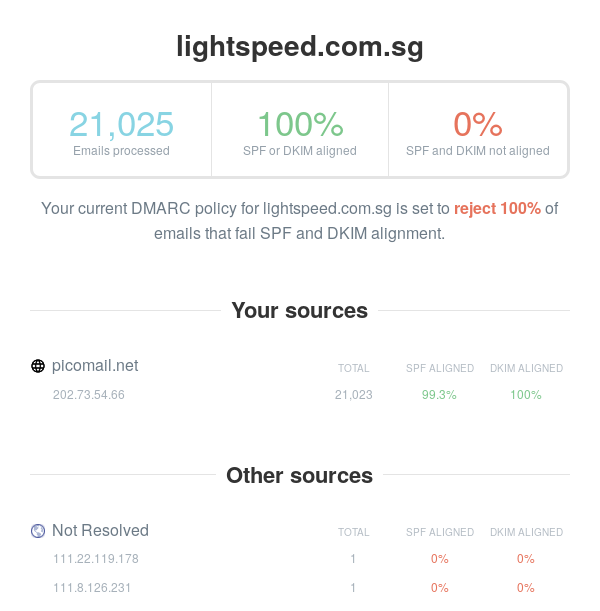Click the 99.3% SPF aligned value
This screenshot has height=611, width=600.
439,395
